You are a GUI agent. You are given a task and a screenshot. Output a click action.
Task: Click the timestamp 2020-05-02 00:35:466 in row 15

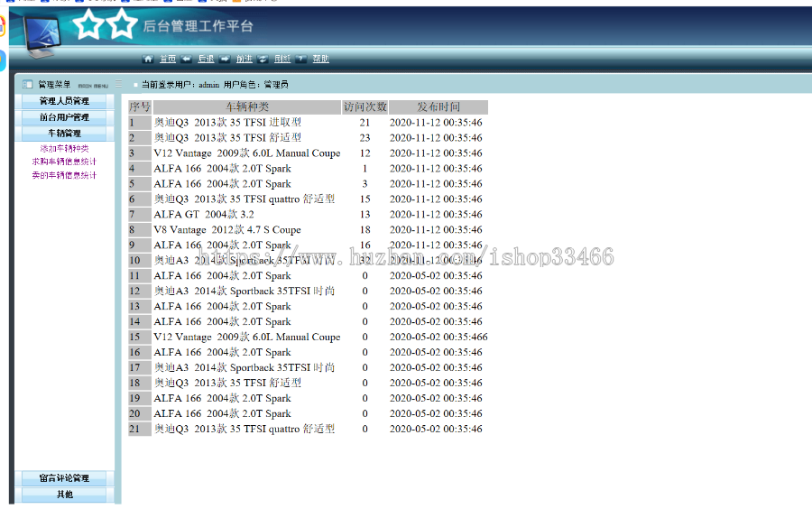coord(438,338)
